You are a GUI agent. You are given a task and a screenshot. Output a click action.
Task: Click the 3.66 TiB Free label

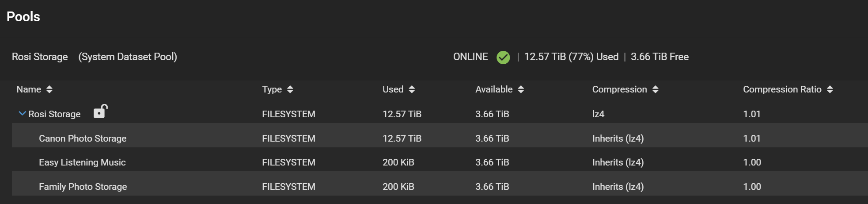(660, 57)
